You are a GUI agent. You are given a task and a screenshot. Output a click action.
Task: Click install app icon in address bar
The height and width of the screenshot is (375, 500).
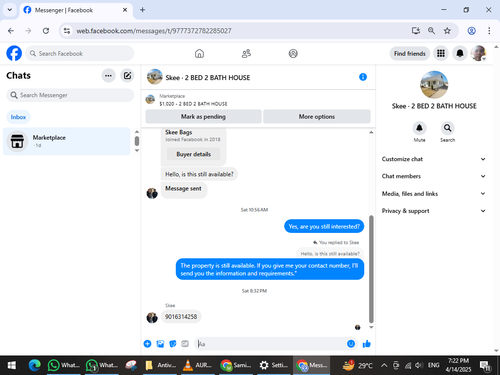[416, 31]
